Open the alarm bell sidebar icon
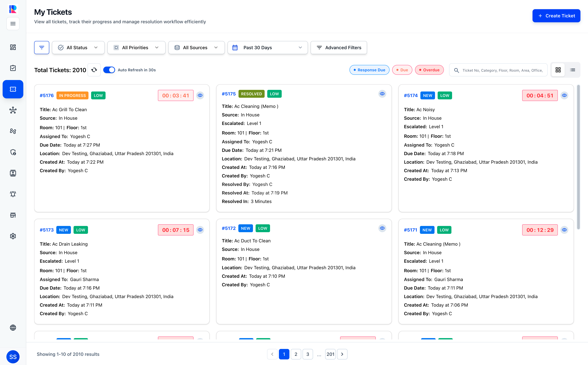 pyautogui.click(x=13, y=194)
